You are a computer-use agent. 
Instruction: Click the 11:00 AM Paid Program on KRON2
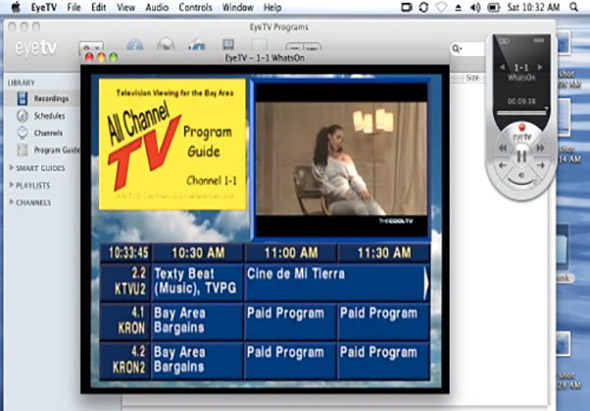point(291,360)
